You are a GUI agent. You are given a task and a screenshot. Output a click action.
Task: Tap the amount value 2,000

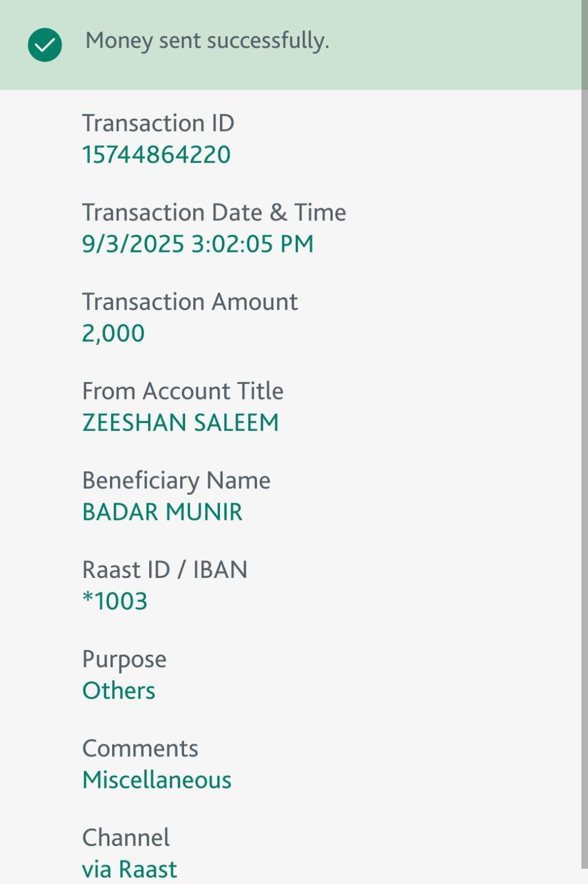coord(113,333)
